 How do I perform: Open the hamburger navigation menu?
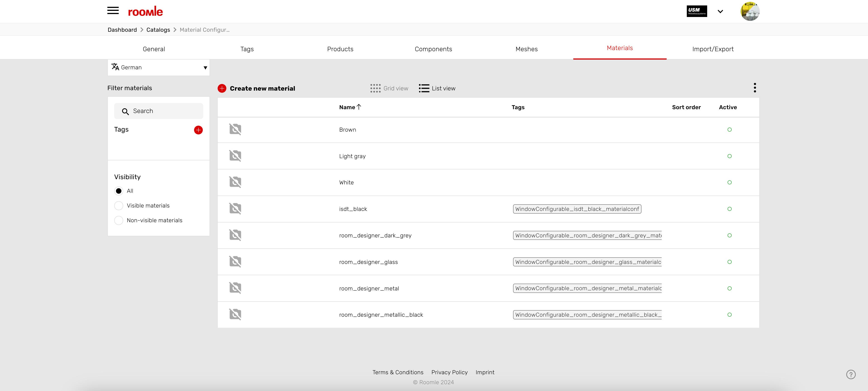point(113,11)
